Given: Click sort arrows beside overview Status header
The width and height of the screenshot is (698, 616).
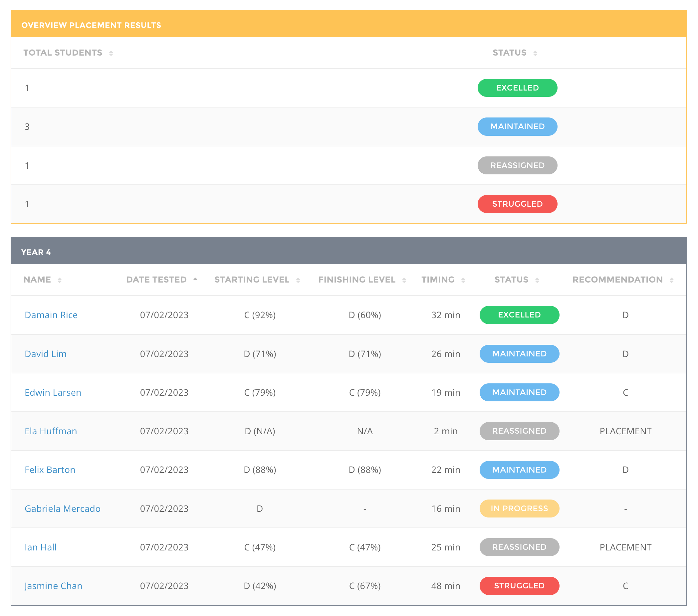Looking at the screenshot, I should coord(535,53).
